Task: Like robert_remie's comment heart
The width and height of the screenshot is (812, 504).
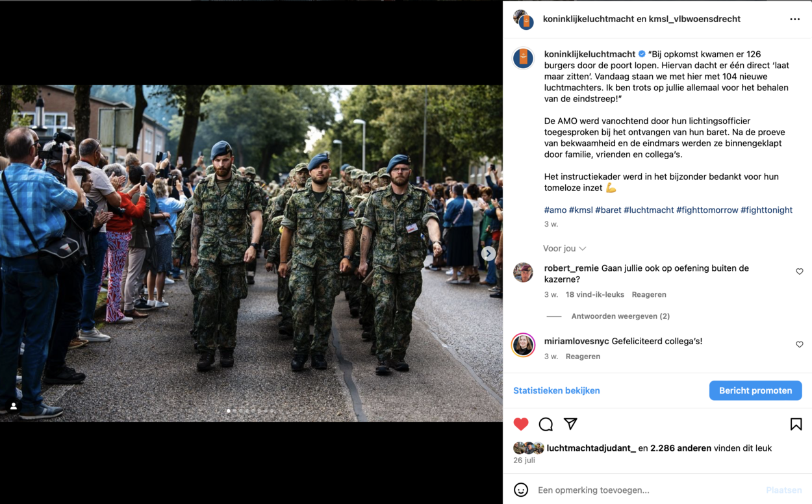Action: point(800,271)
